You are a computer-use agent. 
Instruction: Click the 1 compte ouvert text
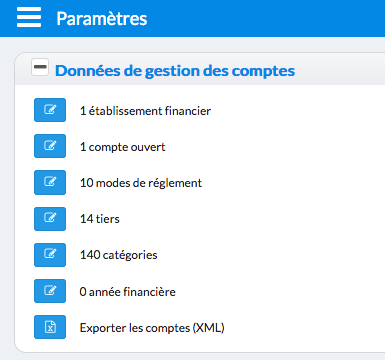[122, 147]
